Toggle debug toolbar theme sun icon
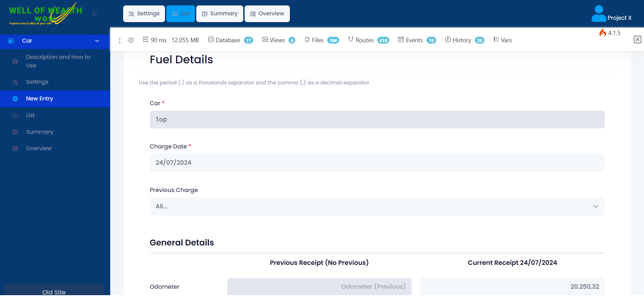Image resolution: width=644 pixels, height=303 pixels. click(x=131, y=40)
